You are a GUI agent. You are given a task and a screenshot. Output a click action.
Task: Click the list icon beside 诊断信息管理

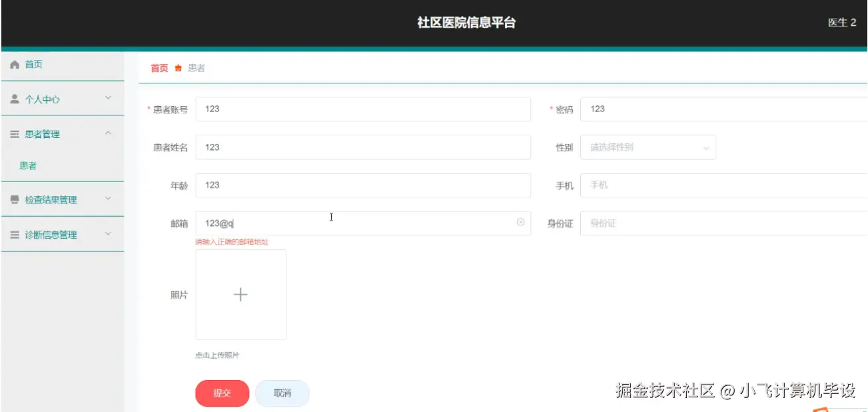coord(15,235)
